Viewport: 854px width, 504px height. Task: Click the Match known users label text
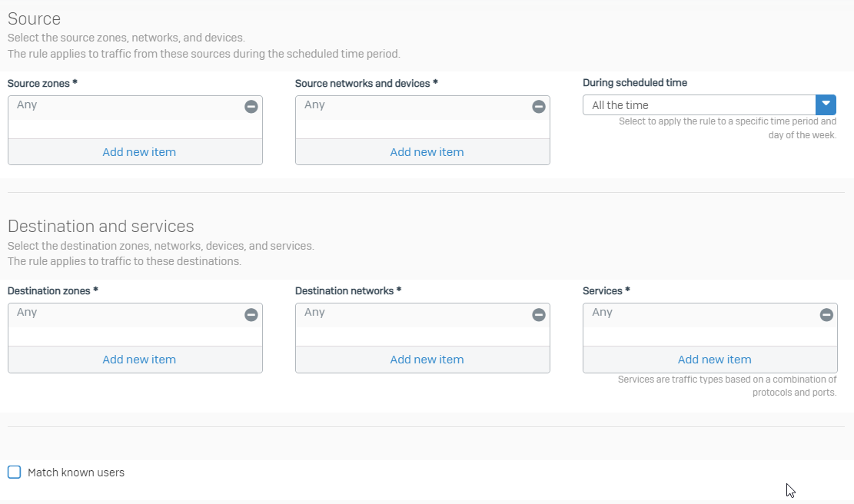click(x=76, y=472)
